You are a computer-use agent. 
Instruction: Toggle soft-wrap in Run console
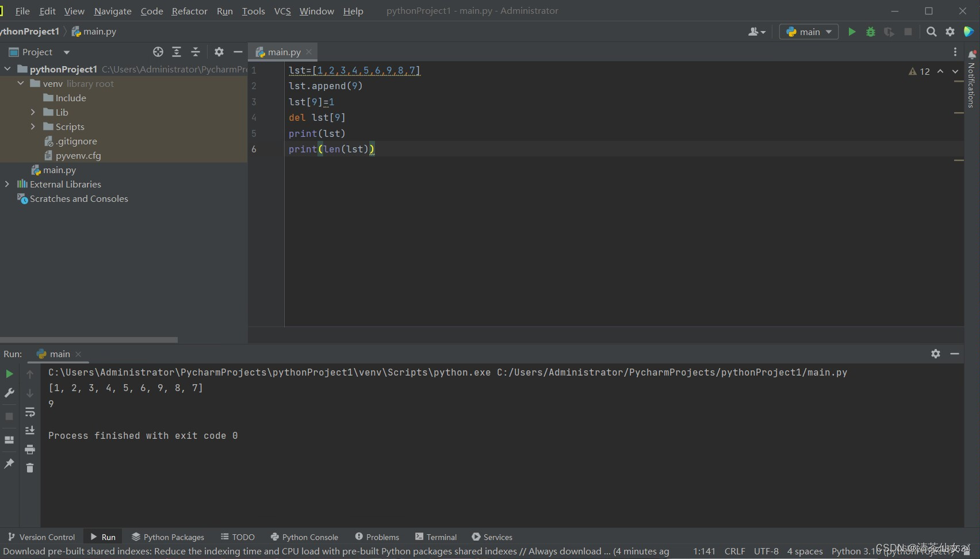[x=30, y=412]
